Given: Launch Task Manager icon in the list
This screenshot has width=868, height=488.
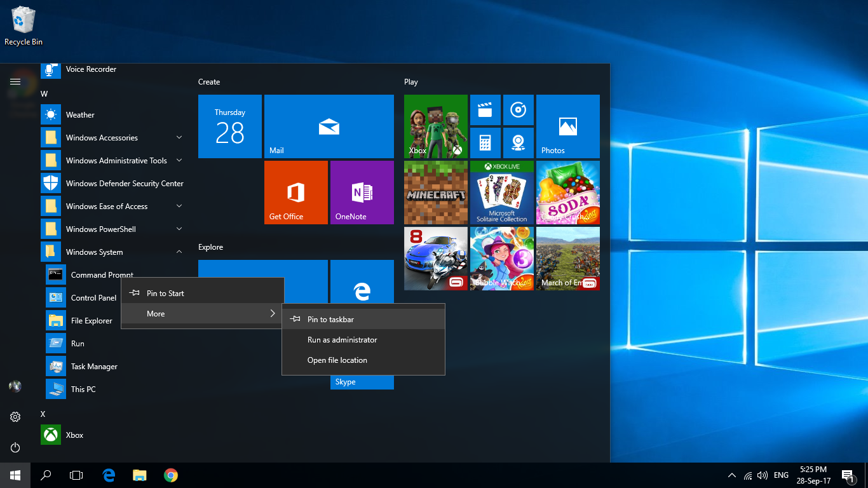Looking at the screenshot, I should (56, 366).
